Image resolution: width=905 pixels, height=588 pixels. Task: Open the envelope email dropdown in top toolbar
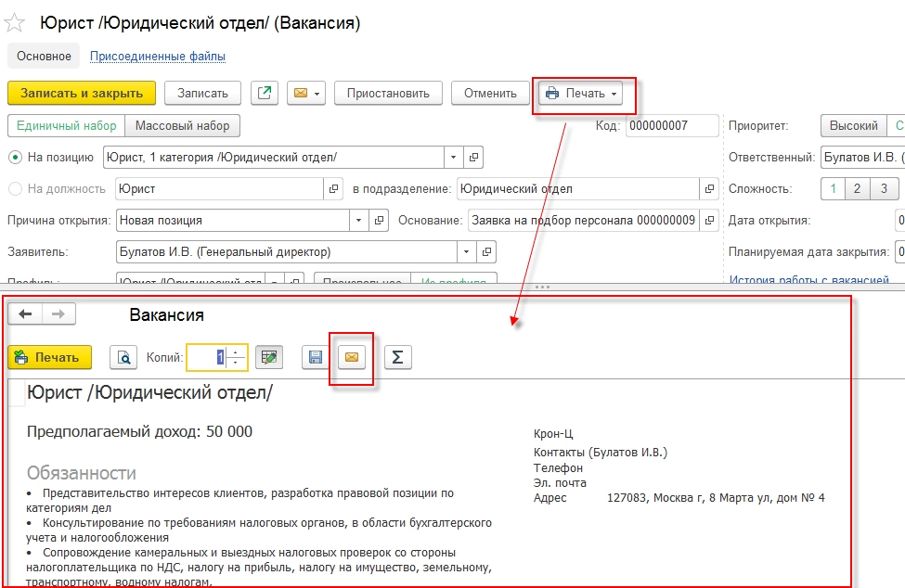(306, 94)
